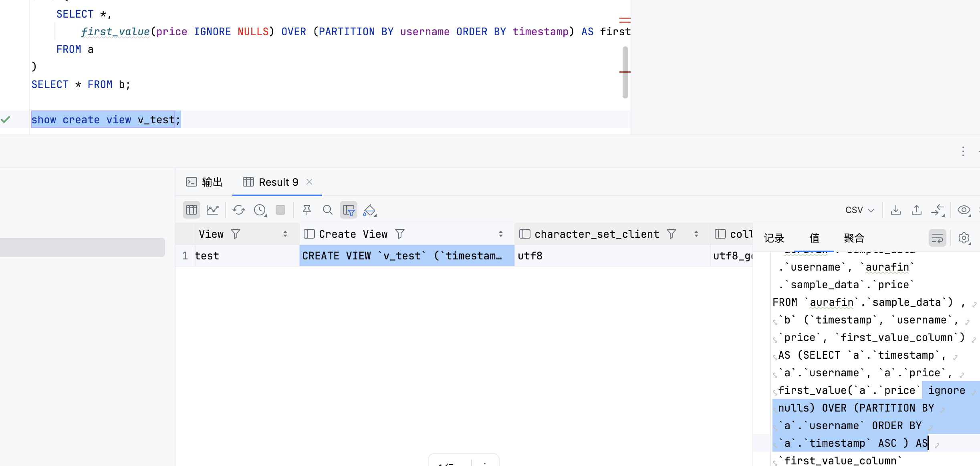980x466 pixels.
Task: Open the table coloring paint bucket
Action: coord(369,210)
